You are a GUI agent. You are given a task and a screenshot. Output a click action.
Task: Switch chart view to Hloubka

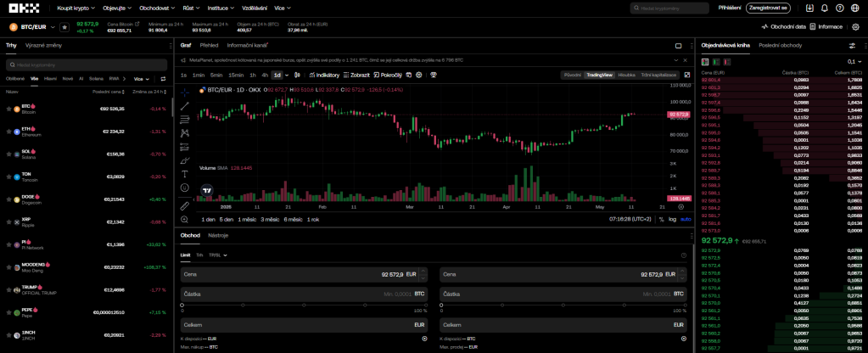click(626, 75)
